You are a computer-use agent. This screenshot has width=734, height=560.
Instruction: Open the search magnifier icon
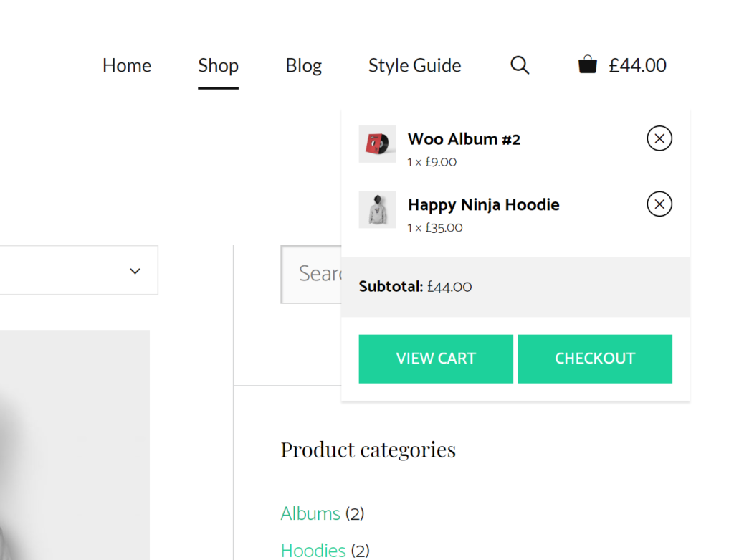coord(519,65)
